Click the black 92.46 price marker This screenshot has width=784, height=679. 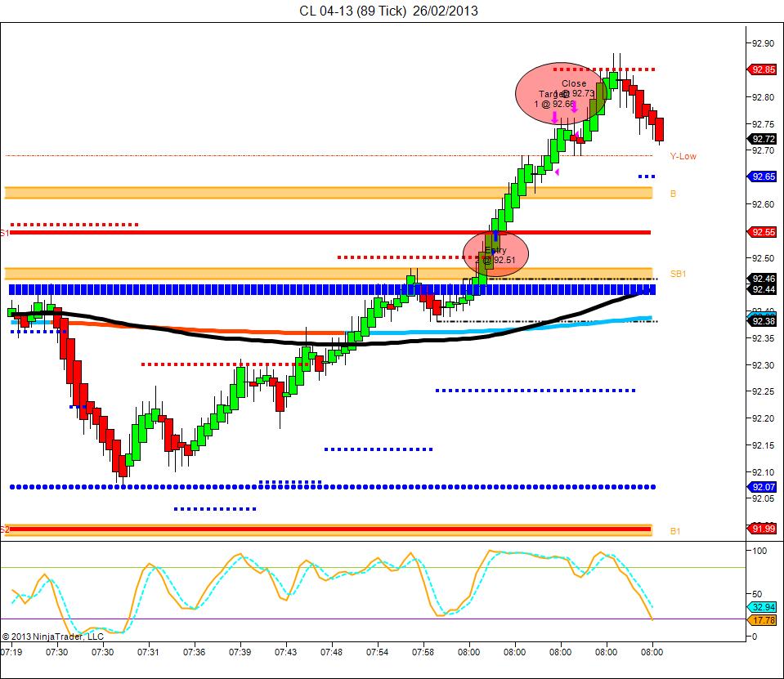762,279
